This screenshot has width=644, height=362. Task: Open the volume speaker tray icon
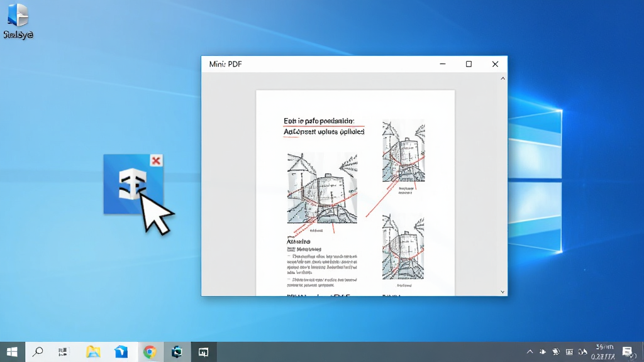click(583, 352)
